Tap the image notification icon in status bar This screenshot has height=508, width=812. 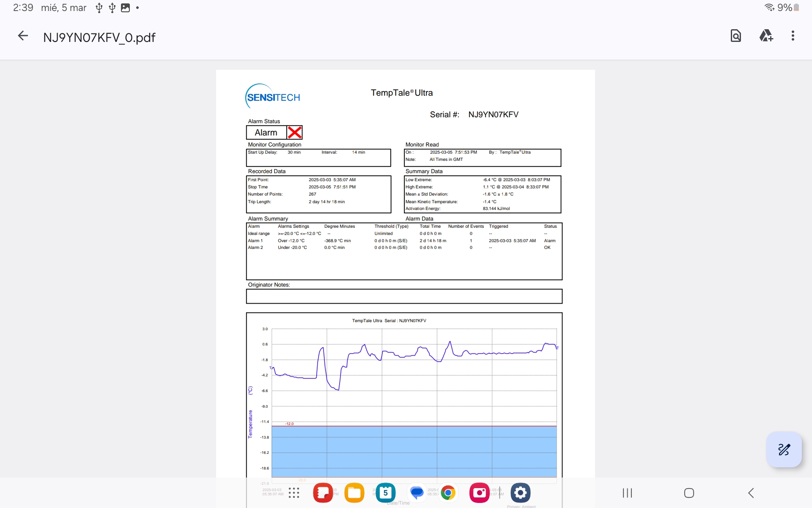pyautogui.click(x=126, y=8)
